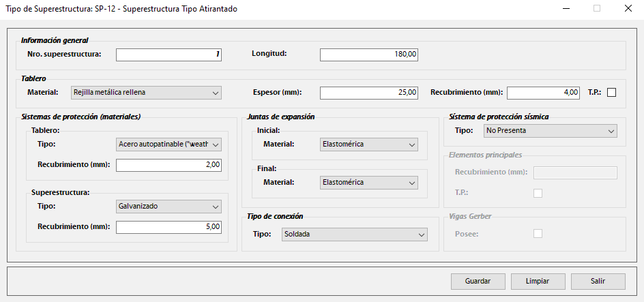
Task: Edit Tablero protection Recubrimiento value 2,00
Action: 169,165
